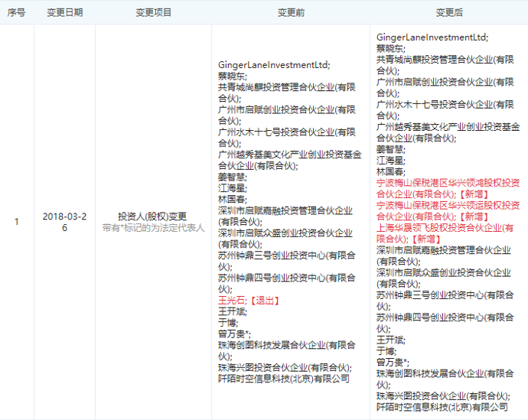This screenshot has width=528, height=420.
Task: Click 广州水木十七号投资合伙企业 in 变更前 column
Action: pos(286,138)
